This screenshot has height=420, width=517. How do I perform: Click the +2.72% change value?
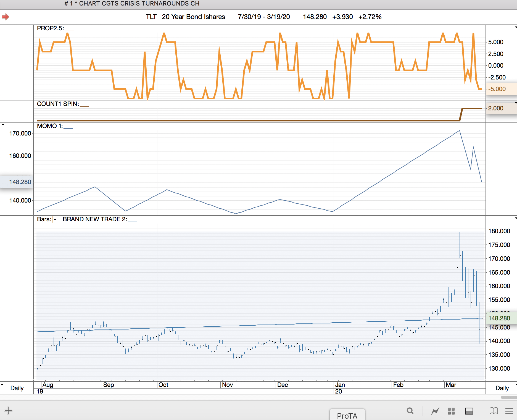click(370, 17)
